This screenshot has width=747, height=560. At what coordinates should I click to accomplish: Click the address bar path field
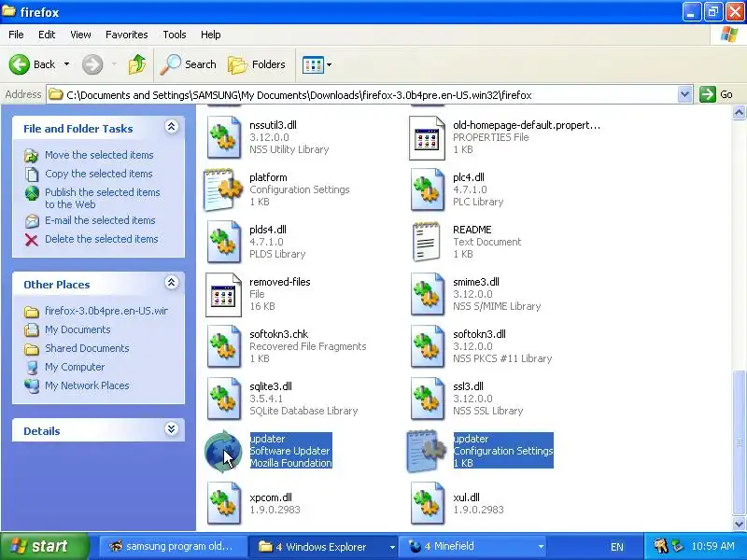[362, 95]
